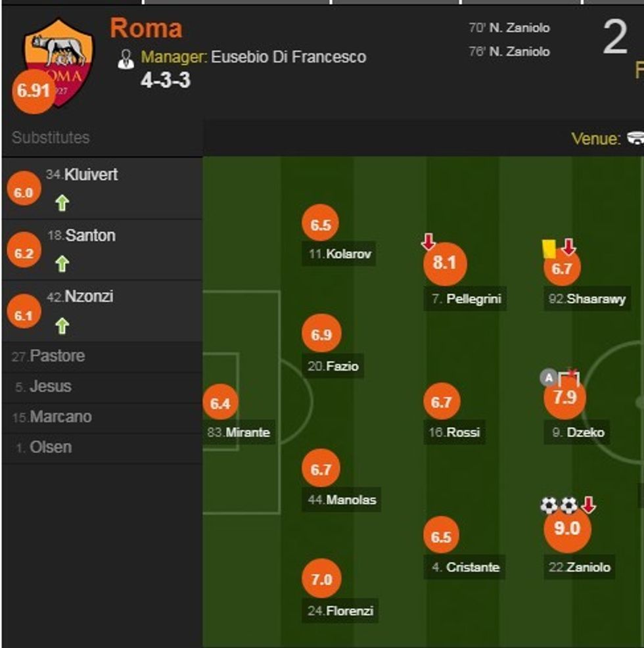This screenshot has width=644, height=648.
Task: Click Mirante's goalkeeper rating 6.4
Action: [220, 404]
